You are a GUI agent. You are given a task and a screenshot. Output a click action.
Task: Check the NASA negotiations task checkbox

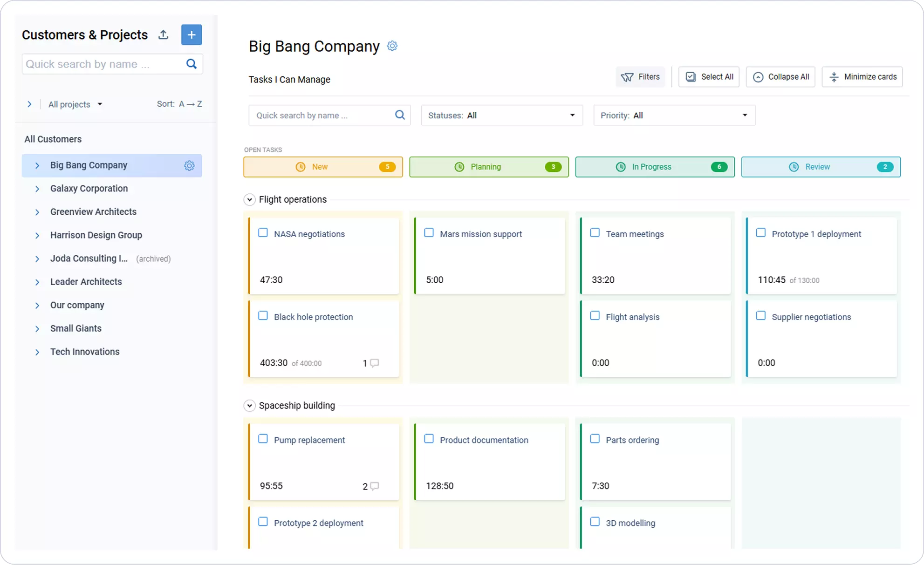pos(263,232)
